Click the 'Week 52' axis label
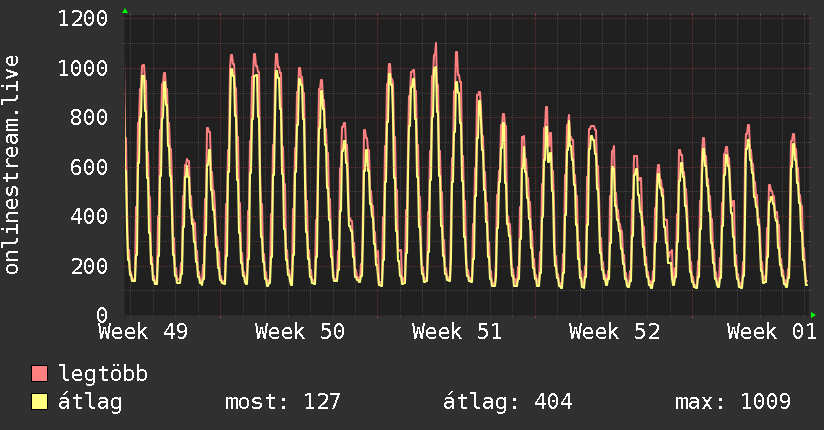824x430 pixels. (614, 332)
